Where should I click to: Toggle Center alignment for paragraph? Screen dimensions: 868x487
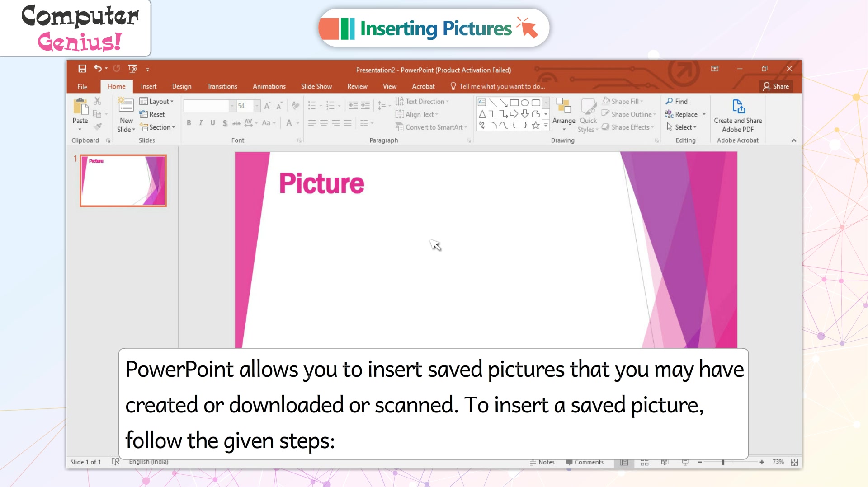pyautogui.click(x=324, y=123)
